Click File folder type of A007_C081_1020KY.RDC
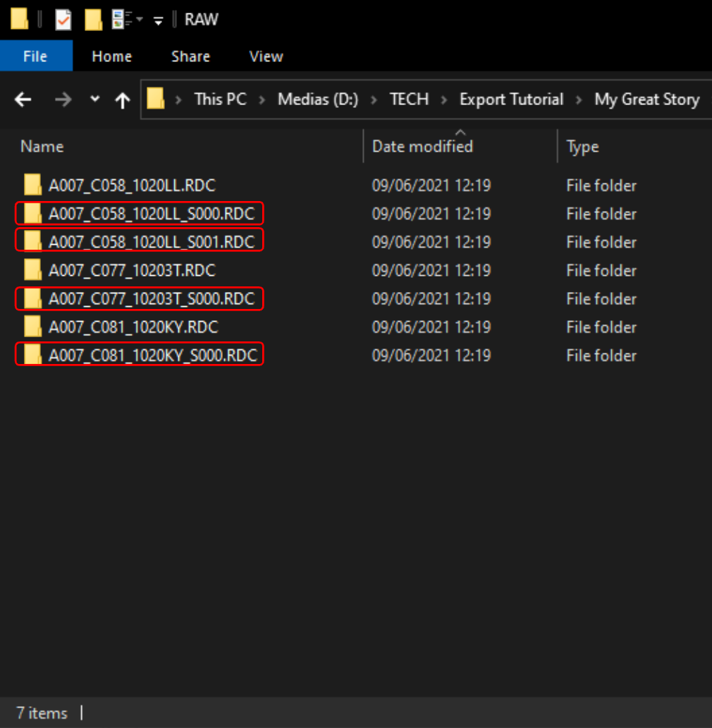This screenshot has width=712, height=728. (601, 327)
